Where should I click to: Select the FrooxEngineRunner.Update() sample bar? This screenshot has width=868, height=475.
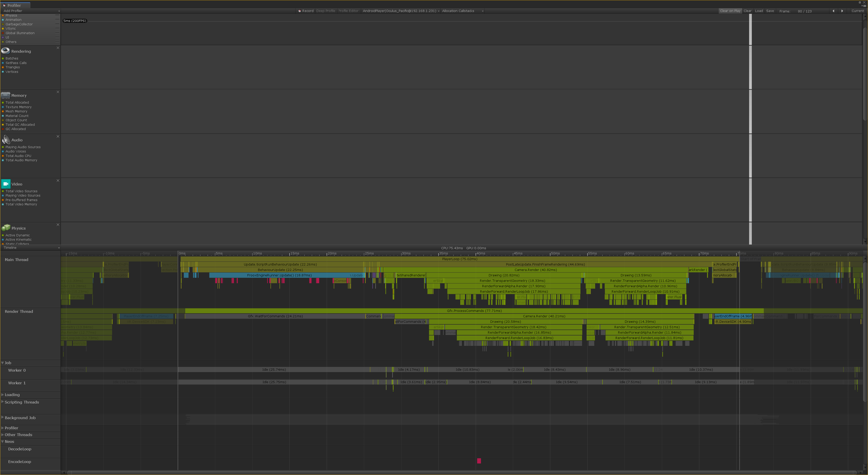click(x=279, y=275)
